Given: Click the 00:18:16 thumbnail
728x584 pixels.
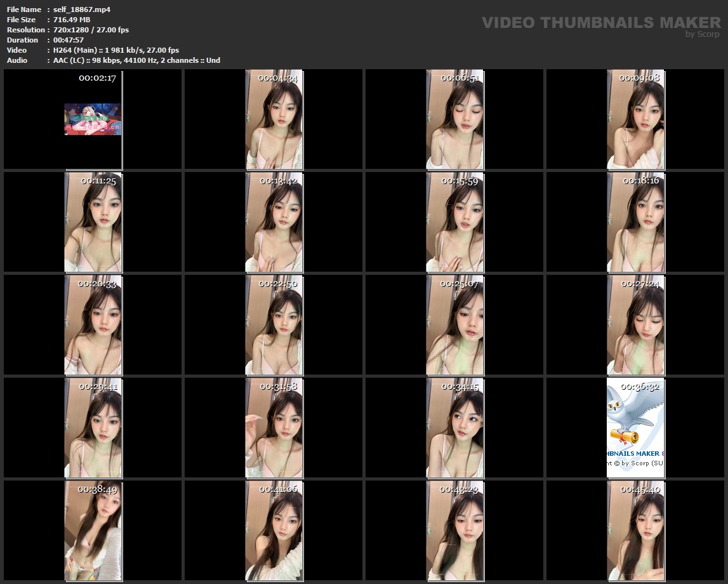Looking at the screenshot, I should 635,222.
